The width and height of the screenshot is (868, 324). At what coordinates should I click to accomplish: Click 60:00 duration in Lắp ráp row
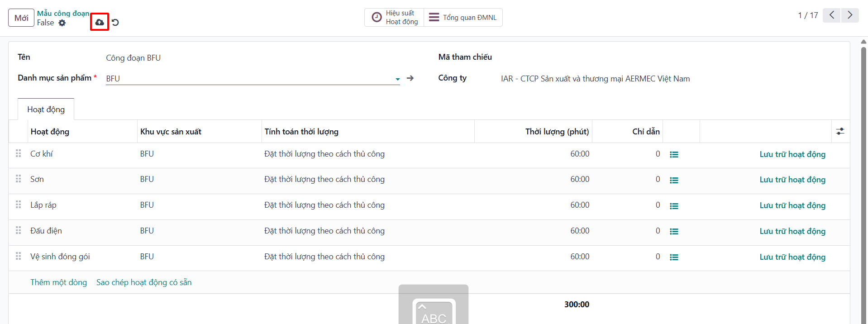point(580,205)
